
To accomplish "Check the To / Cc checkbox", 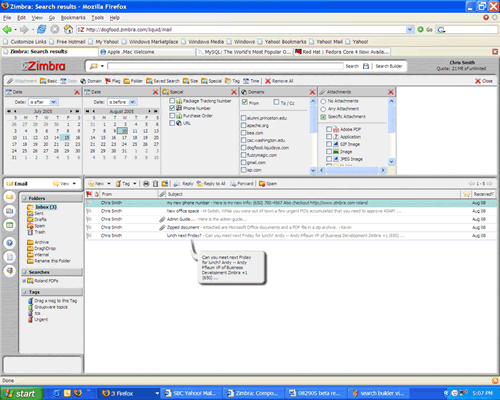I will [x=276, y=102].
